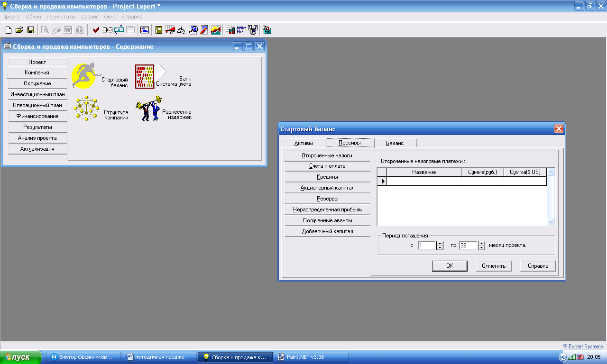Decrease the end month value 36

click(481, 247)
